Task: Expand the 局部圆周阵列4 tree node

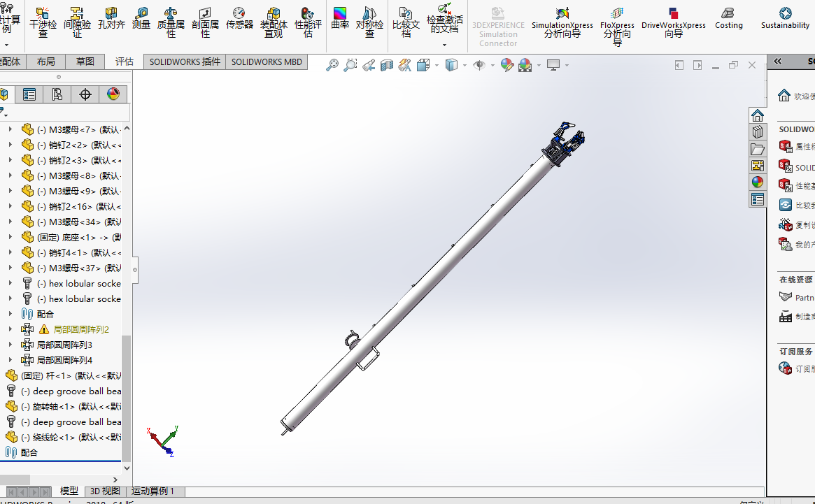Action: click(10, 359)
